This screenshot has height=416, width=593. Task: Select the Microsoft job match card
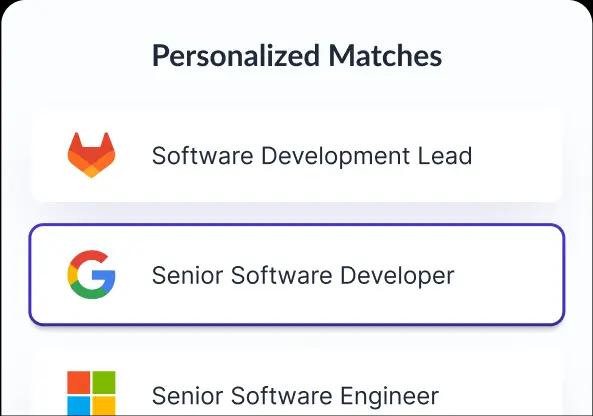tap(297, 384)
